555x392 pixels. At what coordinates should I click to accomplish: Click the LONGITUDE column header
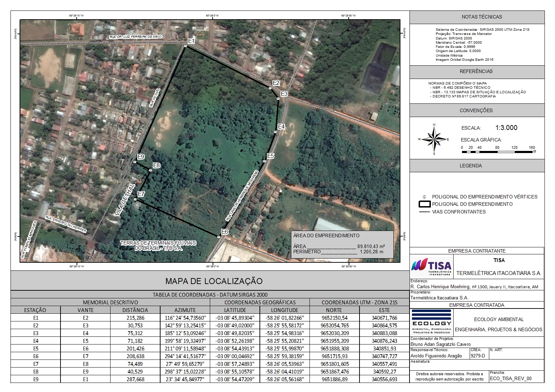(x=285, y=310)
